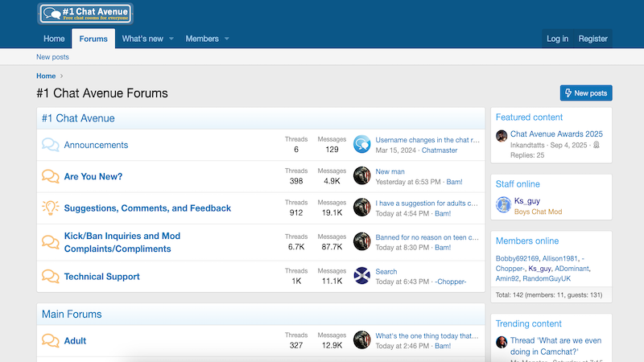Click the Register button

[x=592, y=39]
